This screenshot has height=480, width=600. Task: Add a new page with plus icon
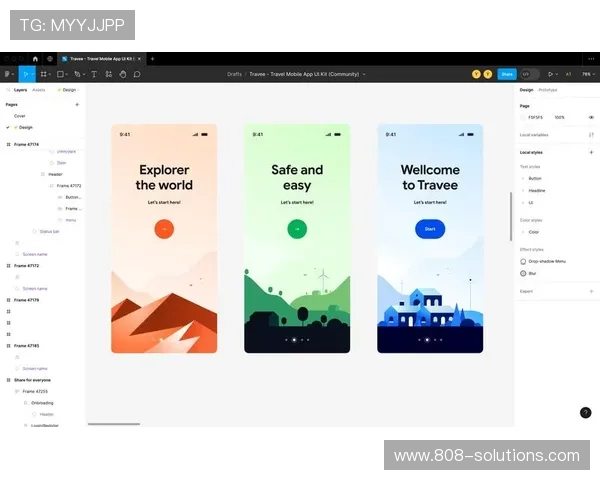(77, 104)
